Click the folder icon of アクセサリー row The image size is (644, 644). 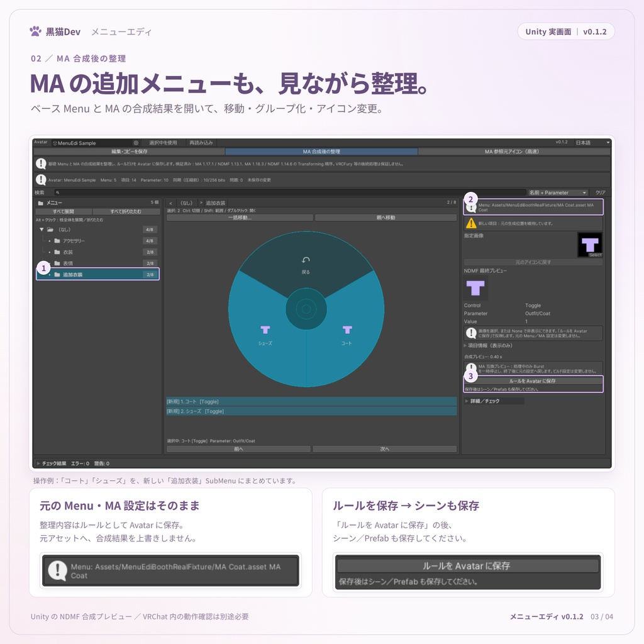[x=57, y=241]
